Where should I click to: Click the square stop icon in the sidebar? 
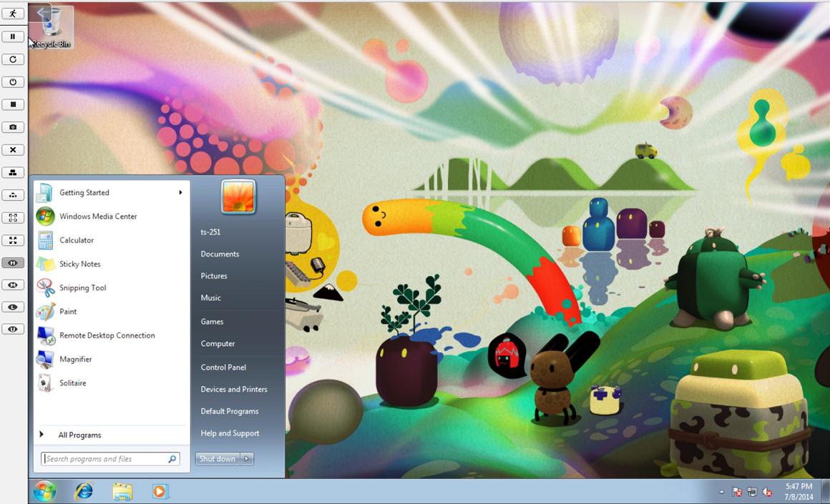pyautogui.click(x=13, y=104)
